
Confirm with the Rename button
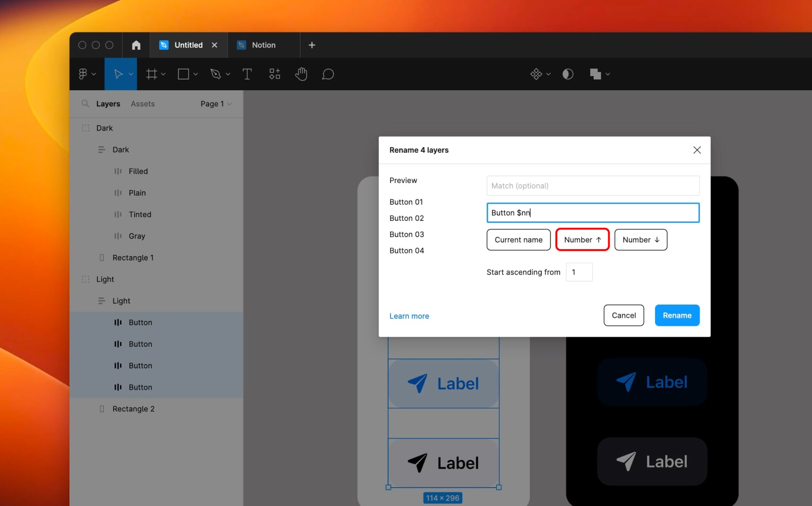(677, 315)
